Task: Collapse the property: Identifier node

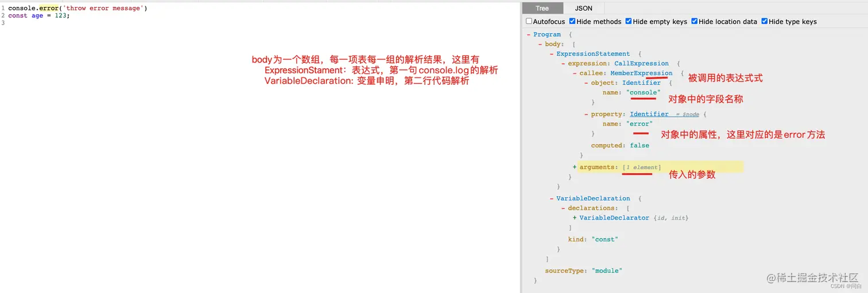Action: coord(586,114)
